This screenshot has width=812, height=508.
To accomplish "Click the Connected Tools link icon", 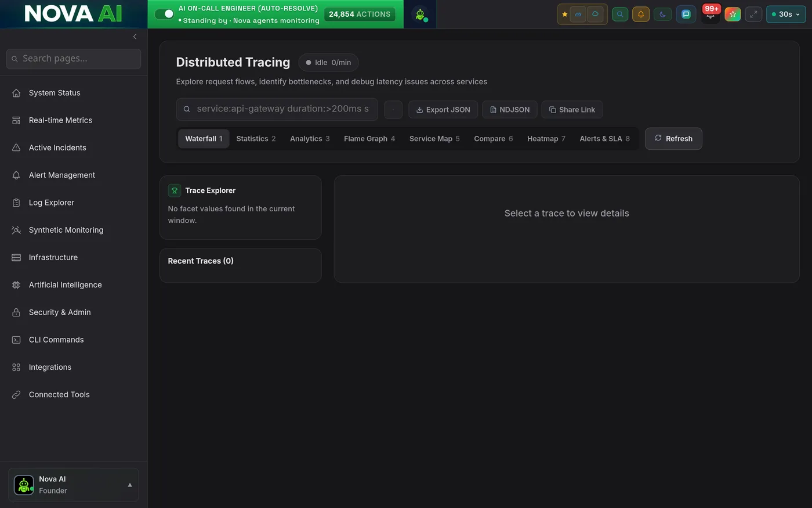I will click(x=16, y=394).
